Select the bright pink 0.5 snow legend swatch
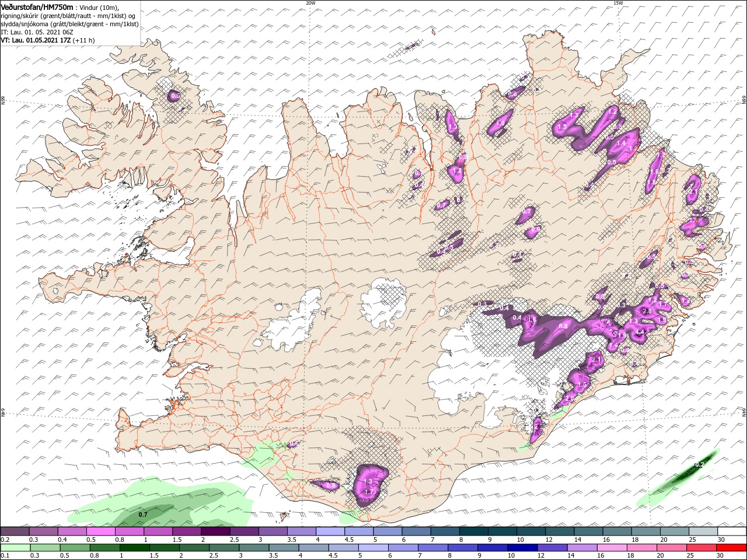The height and width of the screenshot is (560, 747). [100, 531]
